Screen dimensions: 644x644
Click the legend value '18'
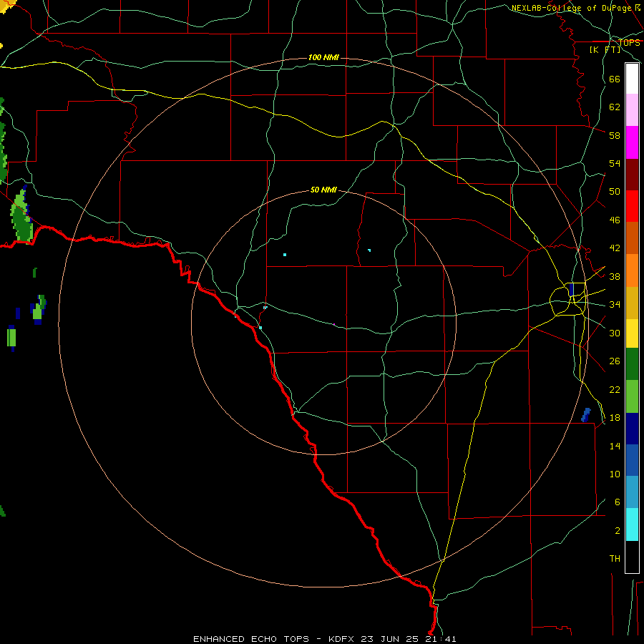pos(615,418)
